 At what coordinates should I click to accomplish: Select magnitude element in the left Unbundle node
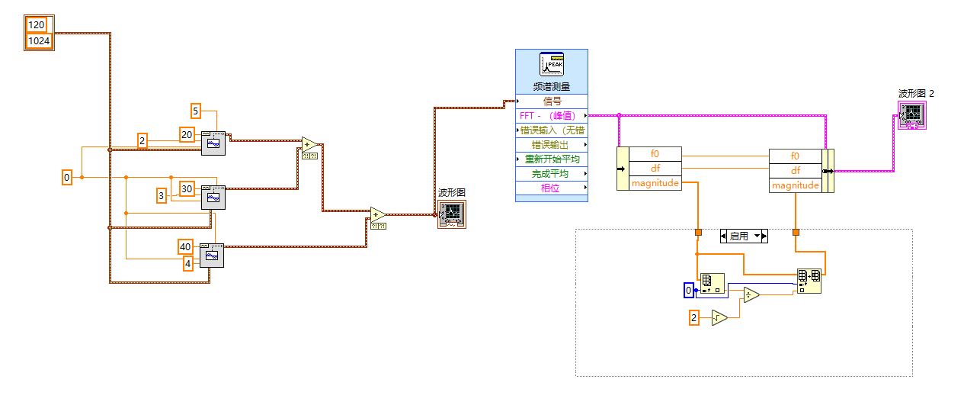pos(655,183)
